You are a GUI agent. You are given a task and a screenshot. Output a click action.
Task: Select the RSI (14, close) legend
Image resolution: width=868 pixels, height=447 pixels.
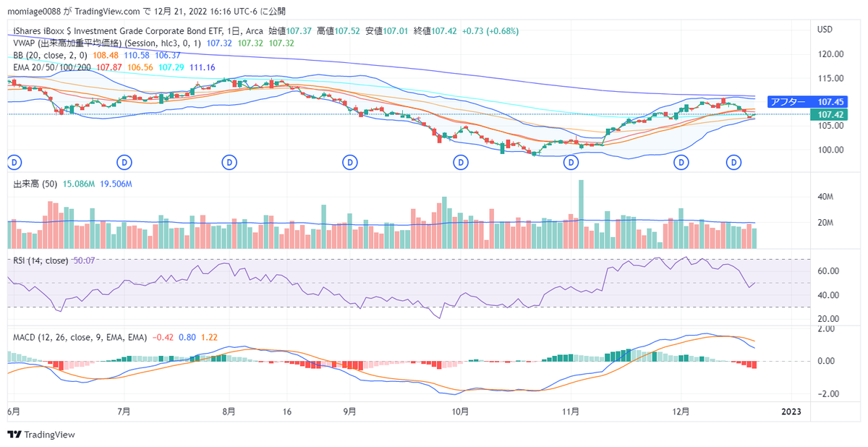point(41,260)
